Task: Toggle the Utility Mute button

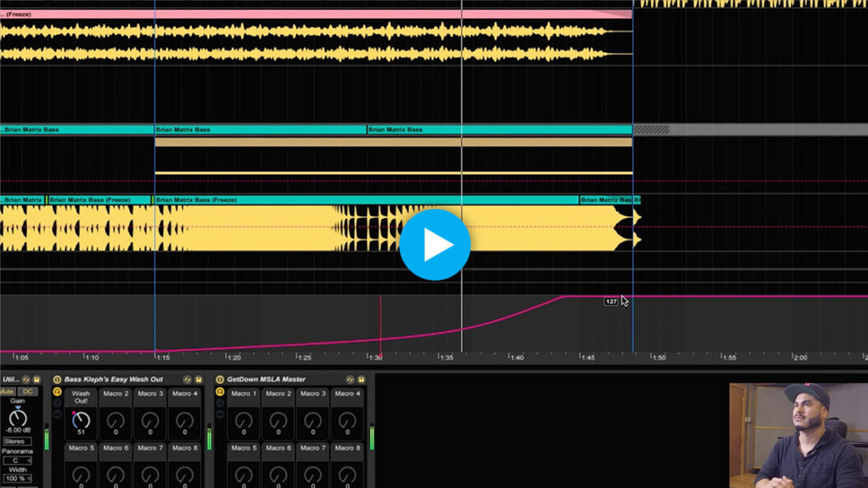Action: tap(7, 392)
